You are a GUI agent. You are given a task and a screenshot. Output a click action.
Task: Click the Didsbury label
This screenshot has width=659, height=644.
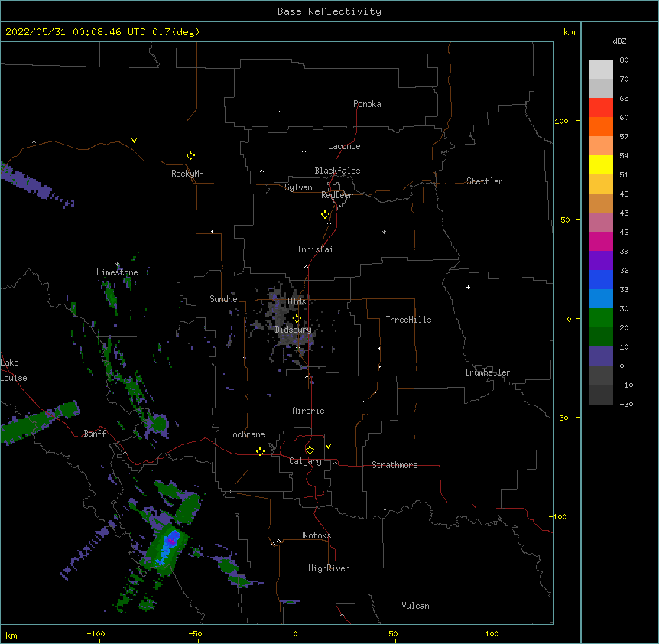(x=294, y=330)
